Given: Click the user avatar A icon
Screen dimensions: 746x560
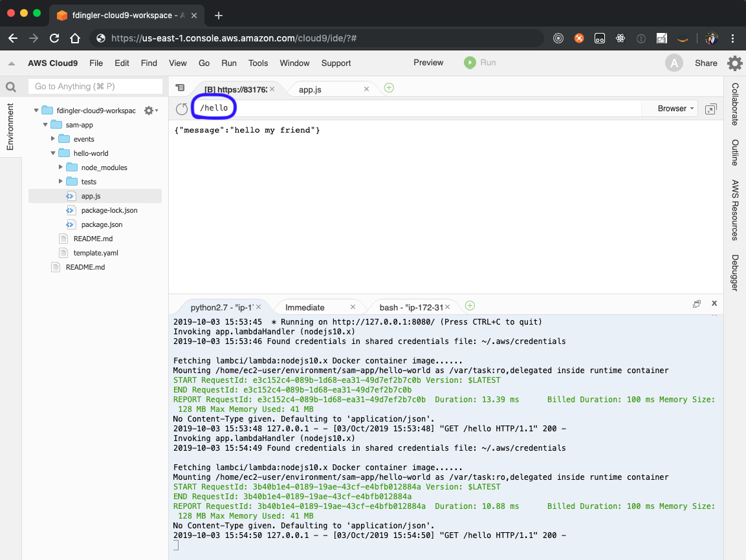Looking at the screenshot, I should click(674, 63).
